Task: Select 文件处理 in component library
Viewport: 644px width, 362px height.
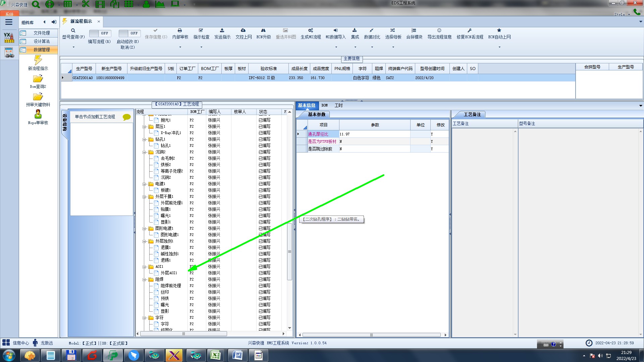Action: 42,33
